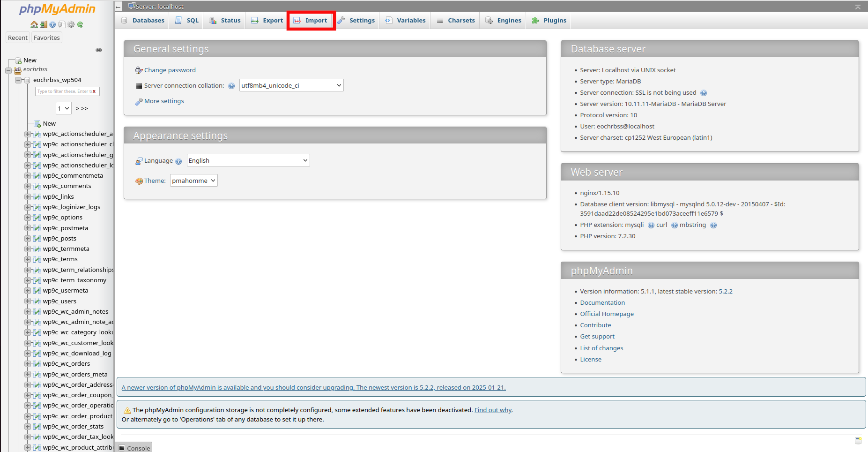Screen dimensions: 868x452
Task: Click the new database icon beside top New
Action: coord(18,60)
